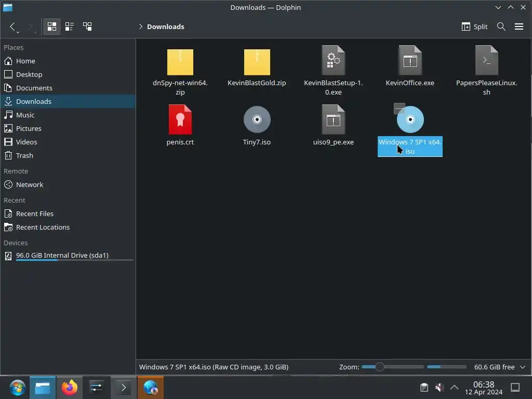Select the red .crt certificate file icon
This screenshot has width=532, height=399.
click(x=180, y=119)
